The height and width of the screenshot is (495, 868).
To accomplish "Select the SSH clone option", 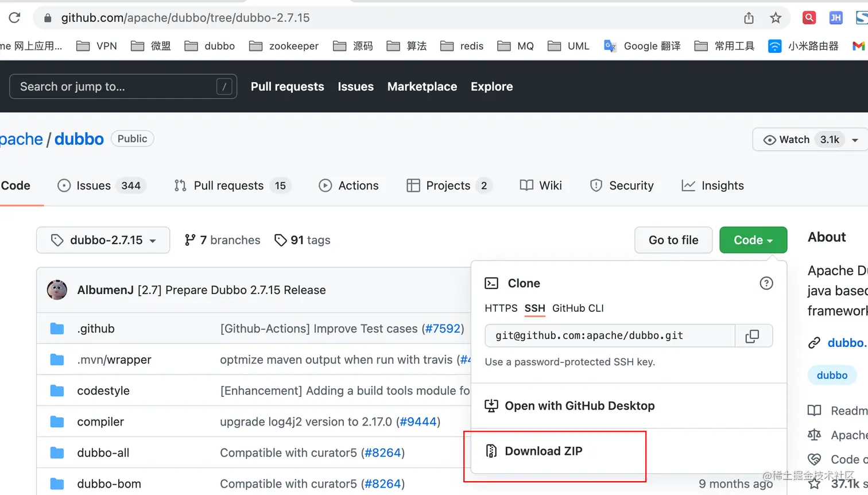I will (534, 308).
